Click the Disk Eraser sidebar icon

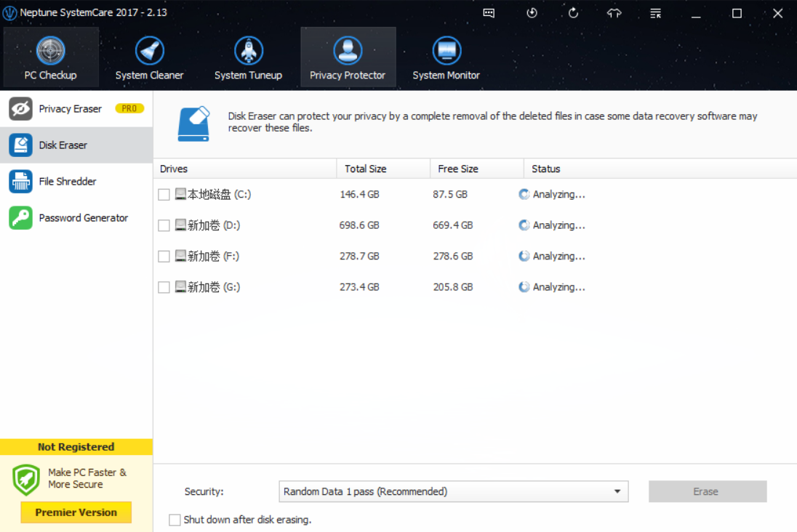(21, 145)
